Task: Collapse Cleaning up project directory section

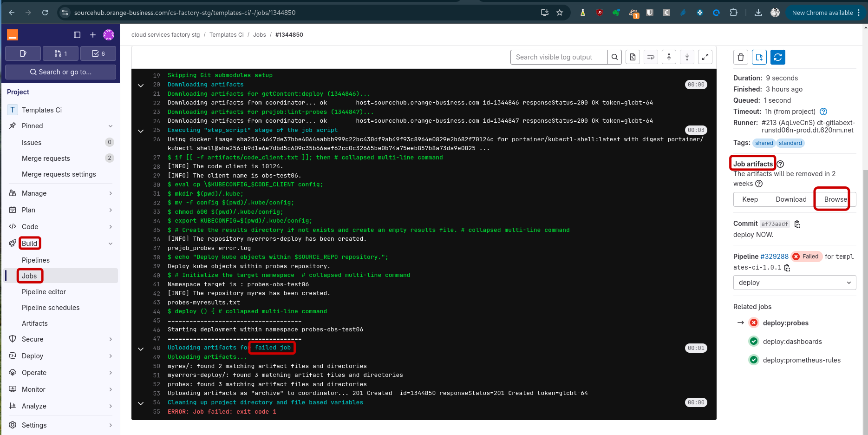Action: point(141,403)
